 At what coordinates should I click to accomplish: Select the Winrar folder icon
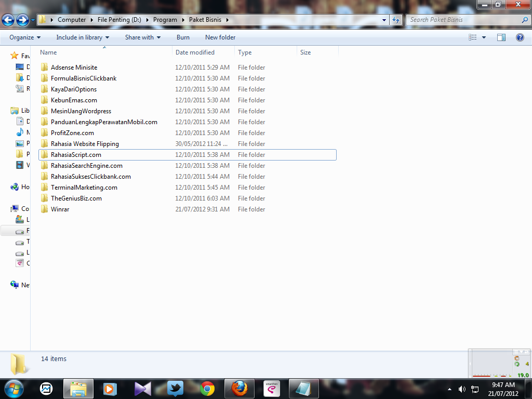pos(45,209)
